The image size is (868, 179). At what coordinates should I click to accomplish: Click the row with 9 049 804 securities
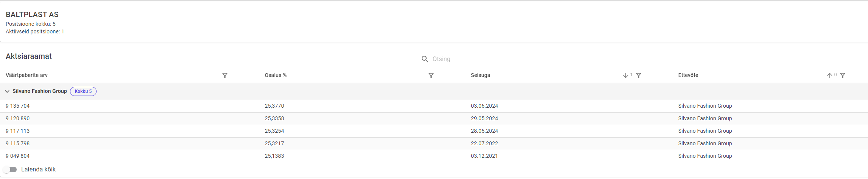pyautogui.click(x=18, y=156)
